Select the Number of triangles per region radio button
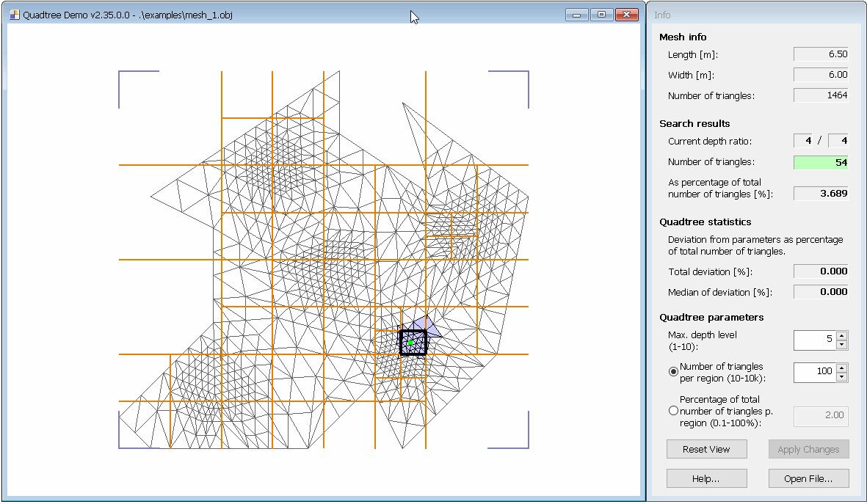867x504 pixels. (x=673, y=372)
